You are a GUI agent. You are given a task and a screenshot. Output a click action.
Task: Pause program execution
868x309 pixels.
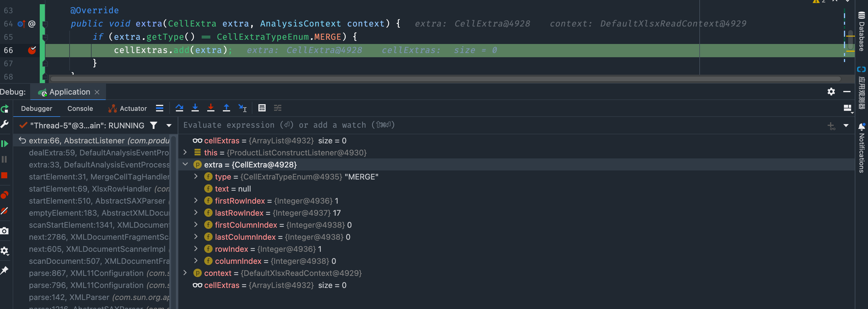point(5,159)
